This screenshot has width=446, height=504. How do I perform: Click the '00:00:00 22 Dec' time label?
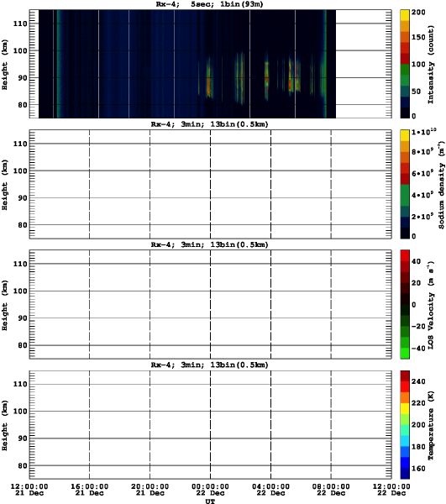[x=211, y=490]
